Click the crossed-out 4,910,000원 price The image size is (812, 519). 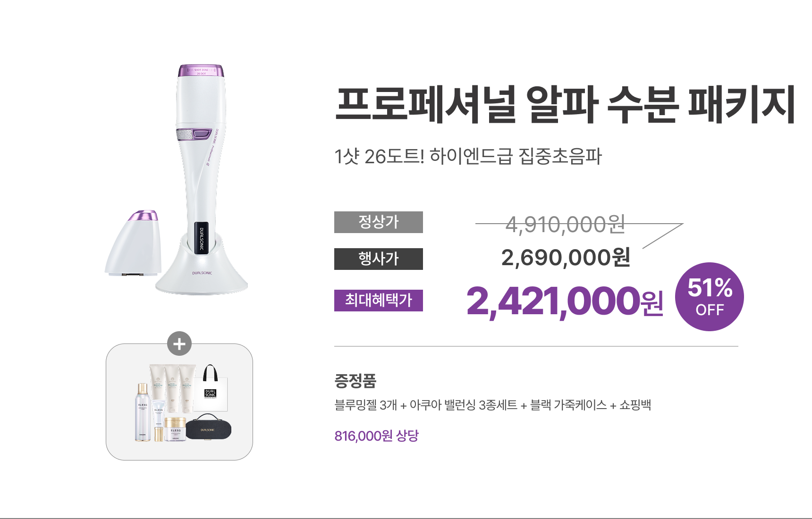tap(565, 224)
